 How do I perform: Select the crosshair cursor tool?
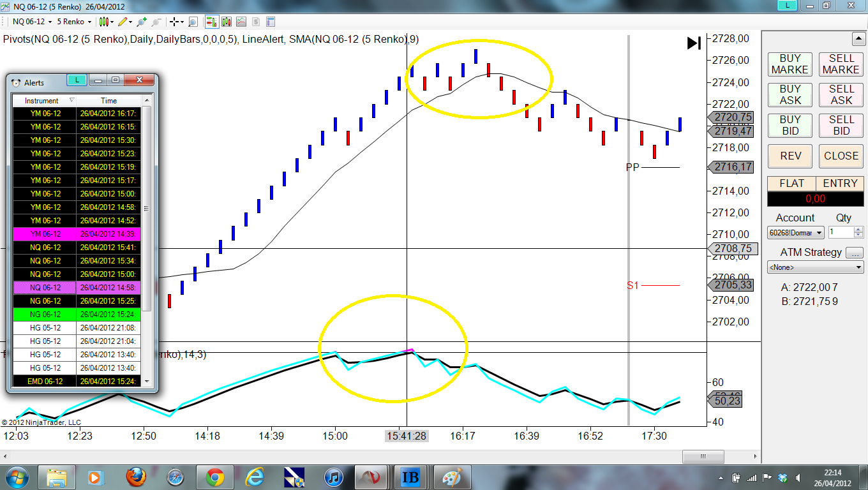174,22
